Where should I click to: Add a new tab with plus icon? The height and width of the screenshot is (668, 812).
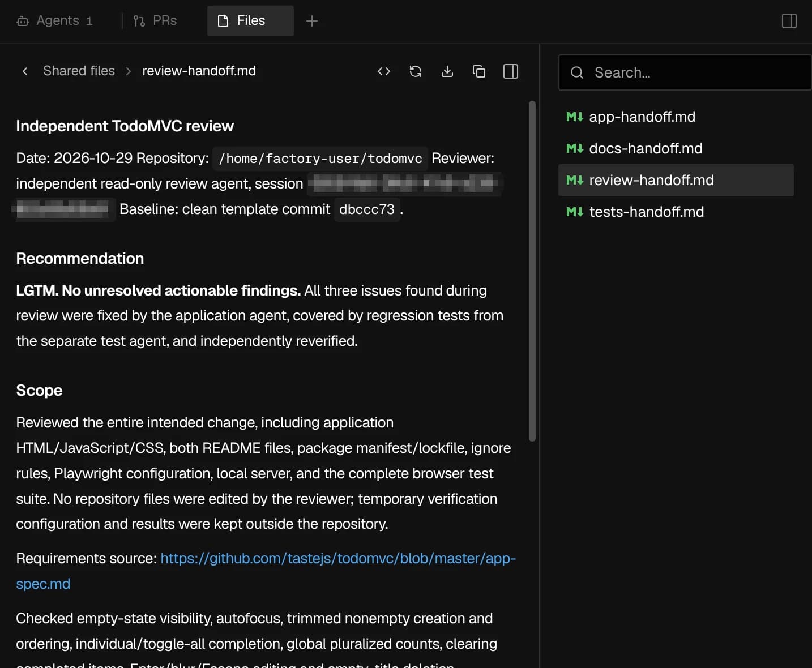pyautogui.click(x=312, y=21)
